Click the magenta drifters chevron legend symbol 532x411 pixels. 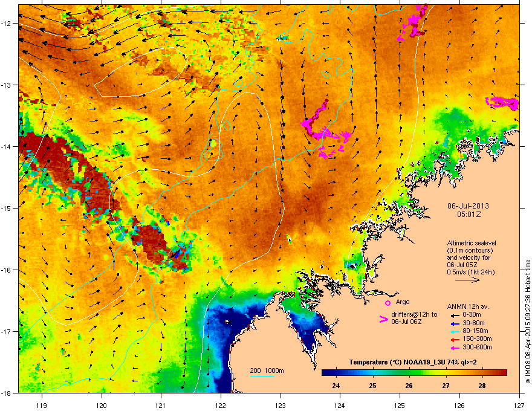(x=383, y=319)
